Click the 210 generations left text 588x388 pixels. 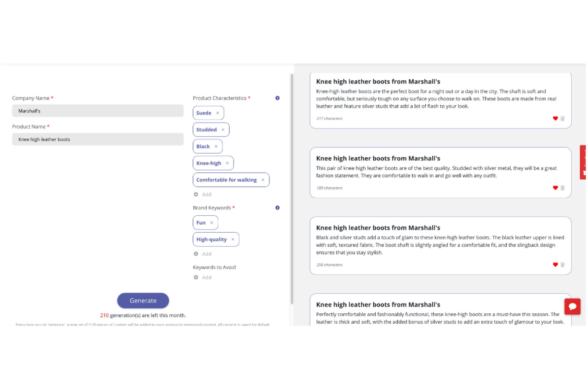(143, 315)
